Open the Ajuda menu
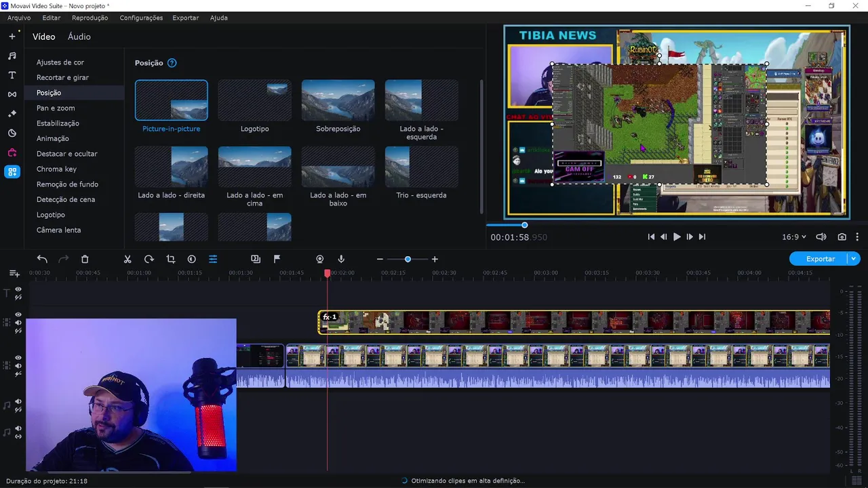This screenshot has height=488, width=868. point(218,18)
